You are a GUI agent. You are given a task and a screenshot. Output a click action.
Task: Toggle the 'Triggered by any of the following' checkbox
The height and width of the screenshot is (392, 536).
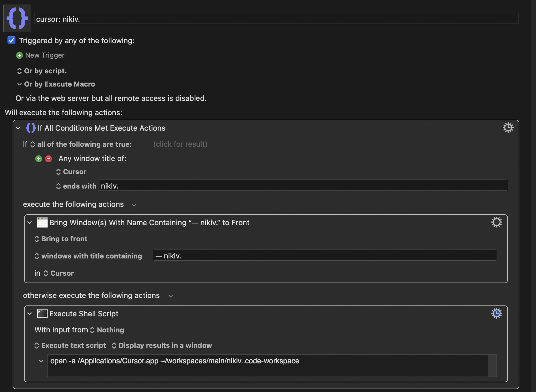tap(11, 40)
